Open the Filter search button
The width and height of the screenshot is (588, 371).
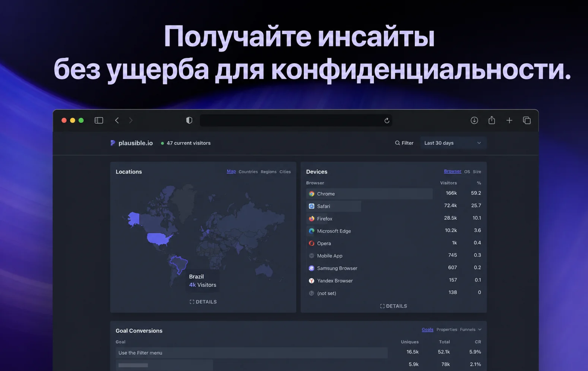click(404, 143)
